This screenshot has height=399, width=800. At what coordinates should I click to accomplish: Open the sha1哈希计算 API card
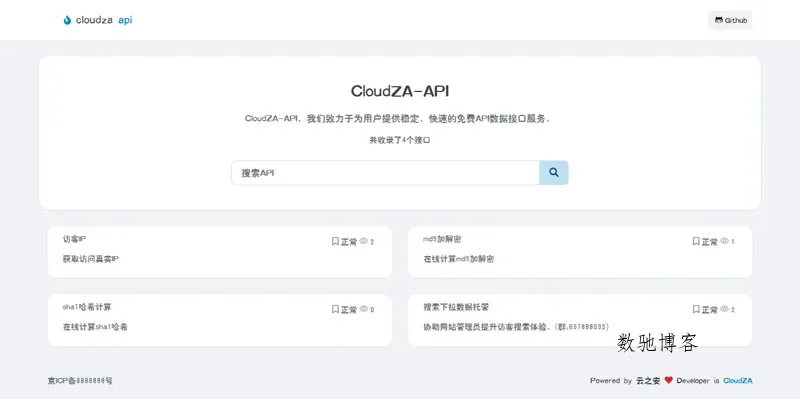220,320
